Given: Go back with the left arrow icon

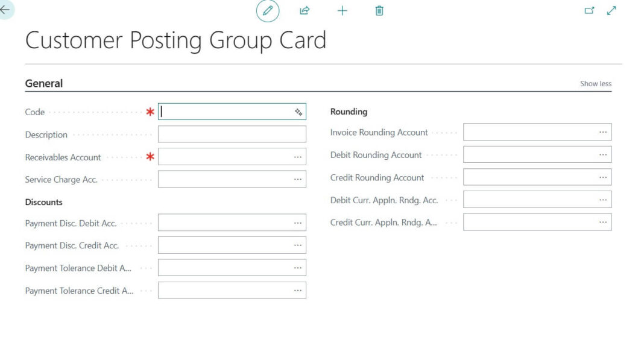Looking at the screenshot, I should (5, 10).
